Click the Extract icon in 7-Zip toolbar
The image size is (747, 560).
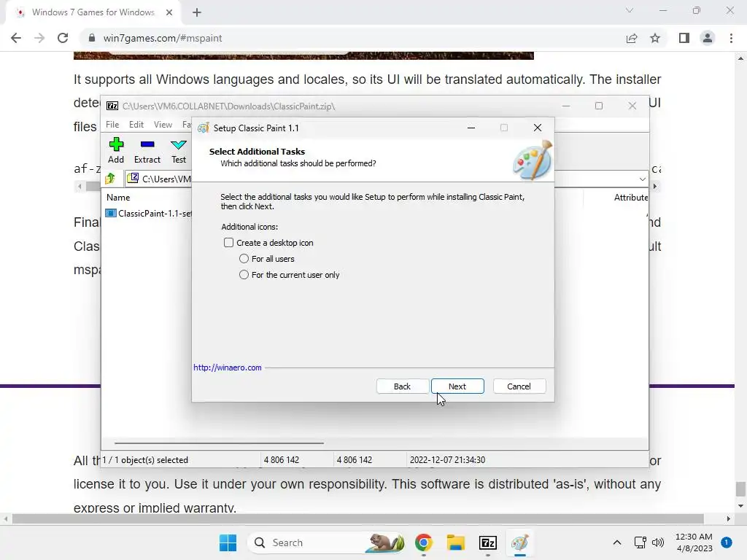click(147, 145)
